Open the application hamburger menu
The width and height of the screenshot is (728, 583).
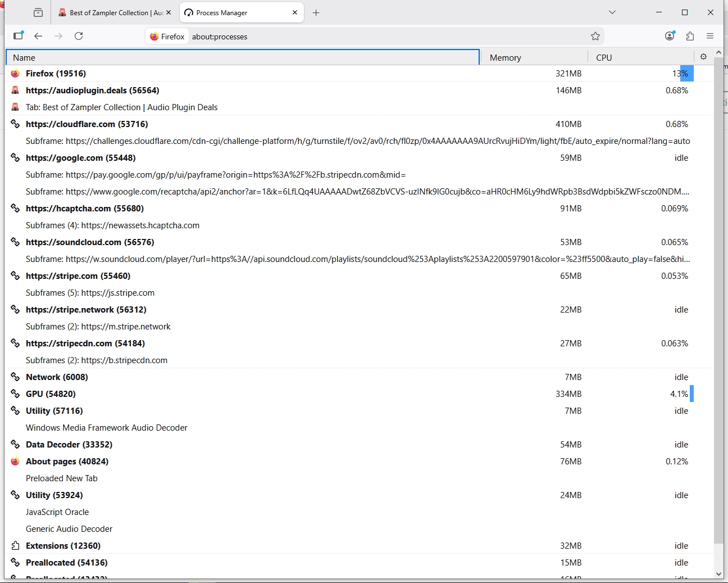coord(710,36)
